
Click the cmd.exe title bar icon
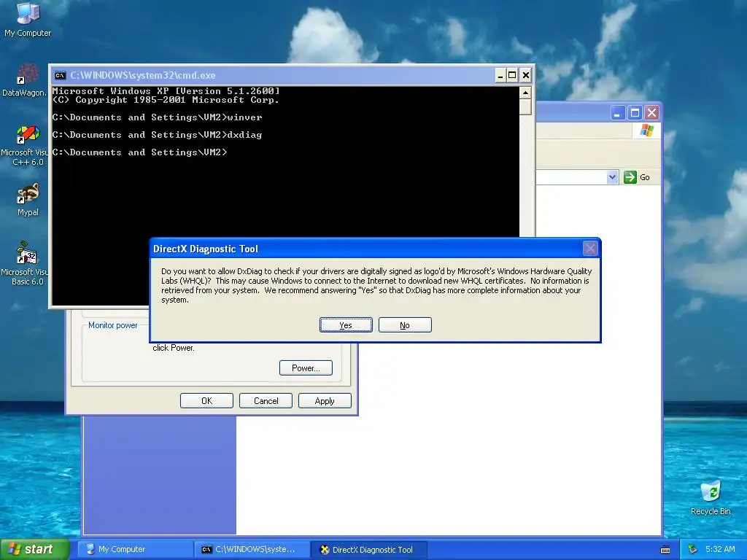60,75
